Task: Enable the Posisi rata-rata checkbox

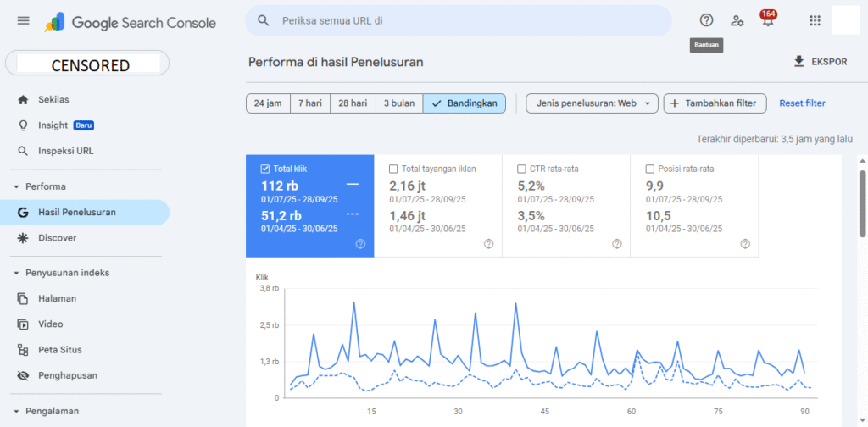Action: point(650,169)
